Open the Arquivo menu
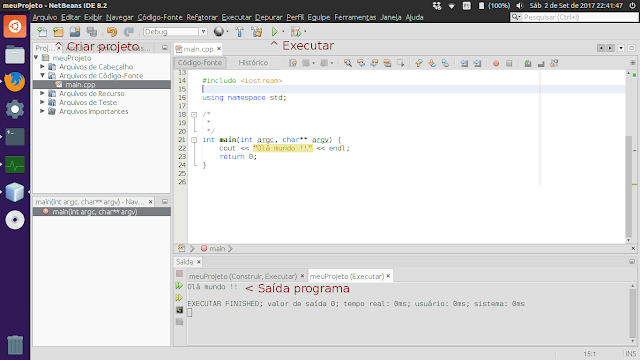Screen dimensions: 640x360 tap(45, 17)
